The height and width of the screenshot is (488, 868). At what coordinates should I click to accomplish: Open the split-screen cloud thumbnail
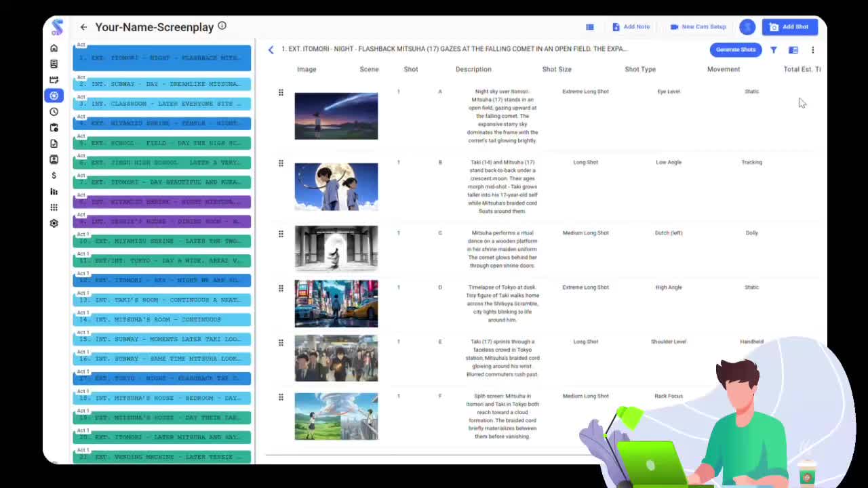(x=336, y=416)
